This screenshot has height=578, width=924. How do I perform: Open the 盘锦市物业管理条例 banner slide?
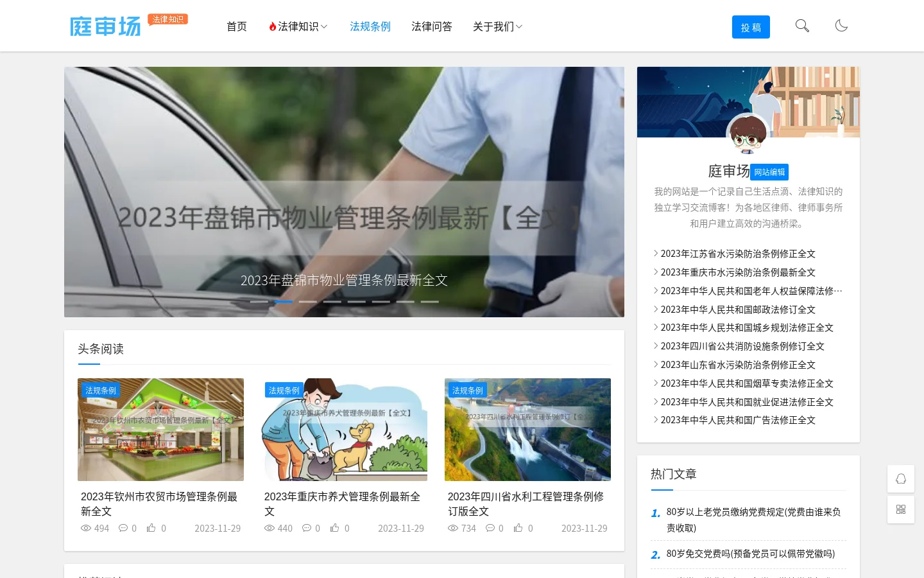[344, 192]
